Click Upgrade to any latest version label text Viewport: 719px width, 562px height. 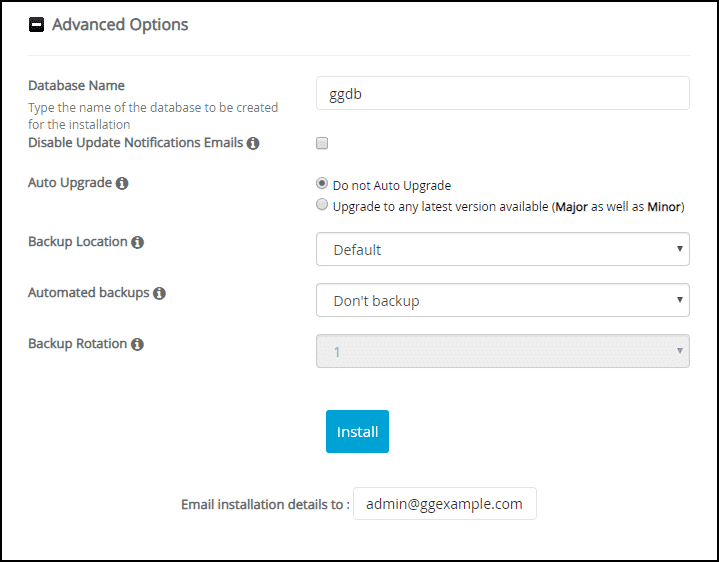coord(509,206)
